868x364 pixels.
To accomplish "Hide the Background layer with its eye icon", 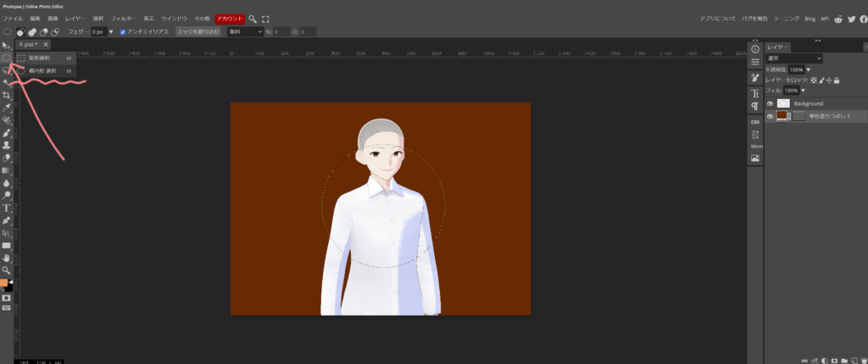I will (770, 103).
